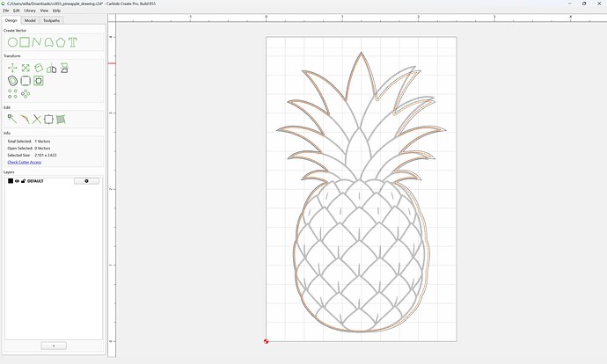Activate the Scale transform tool
607x364 pixels.
pos(26,68)
